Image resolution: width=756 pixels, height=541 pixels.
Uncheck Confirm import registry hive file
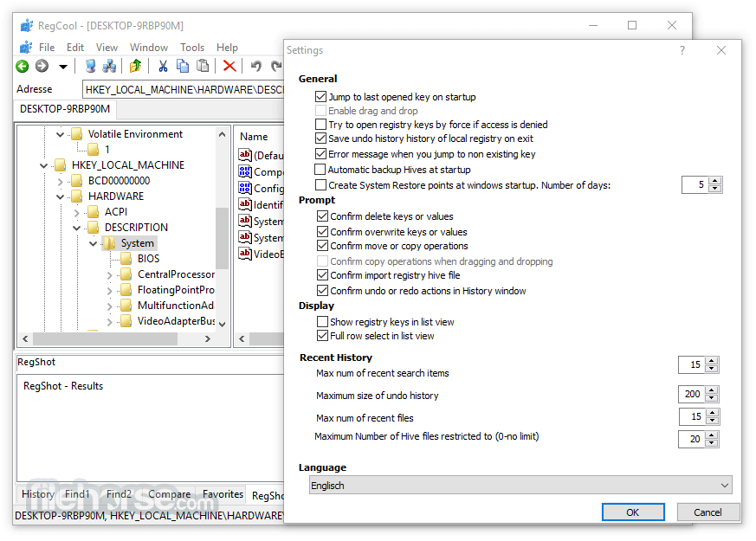(322, 275)
